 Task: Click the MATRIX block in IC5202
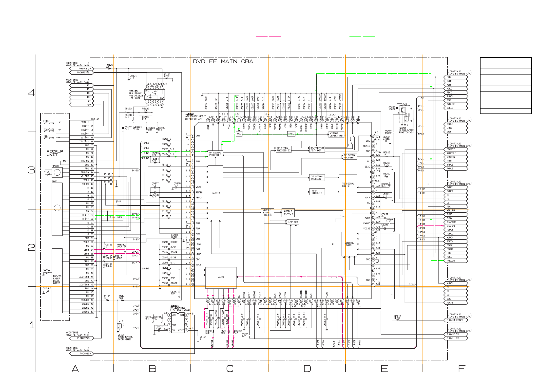216,193
